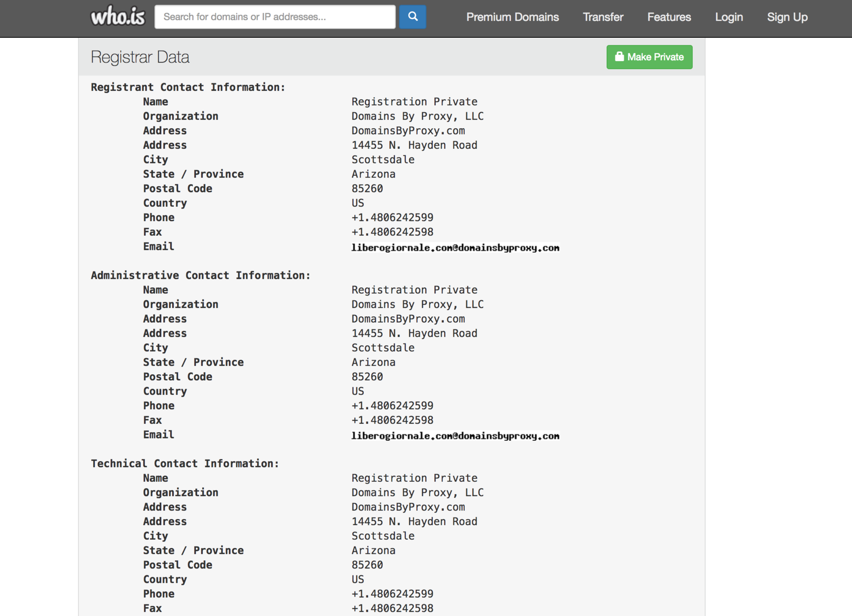Open the Transfer menu item
This screenshot has width=852, height=616.
pyautogui.click(x=603, y=17)
